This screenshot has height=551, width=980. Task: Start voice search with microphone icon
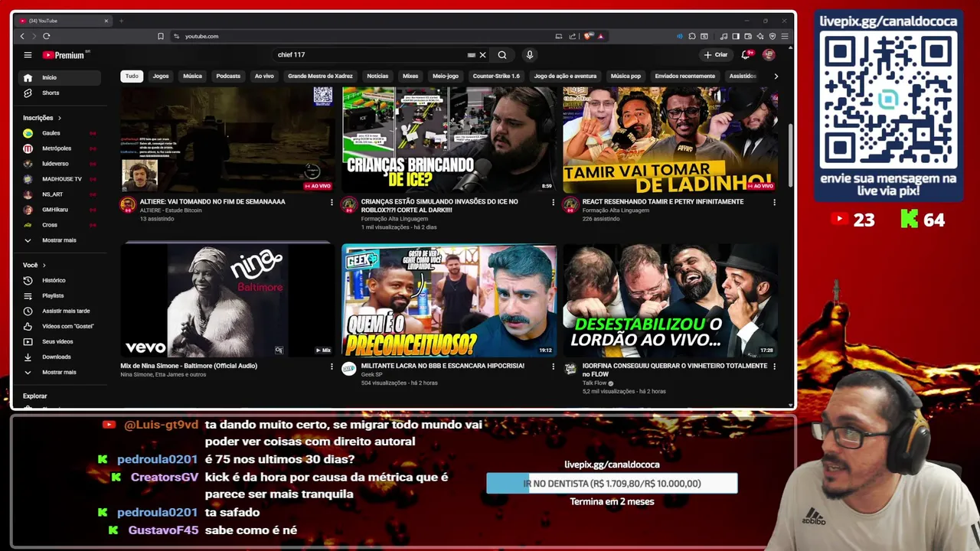(529, 55)
